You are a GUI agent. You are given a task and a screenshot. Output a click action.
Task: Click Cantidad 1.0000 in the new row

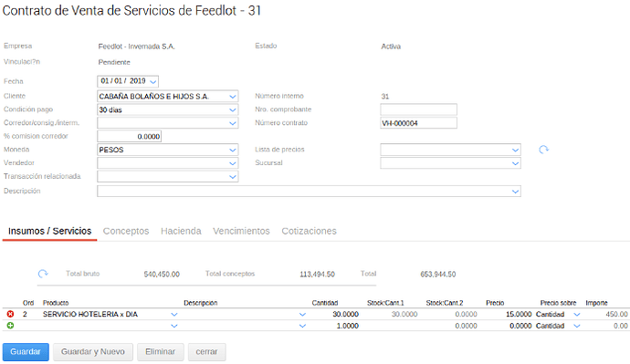[348, 326]
